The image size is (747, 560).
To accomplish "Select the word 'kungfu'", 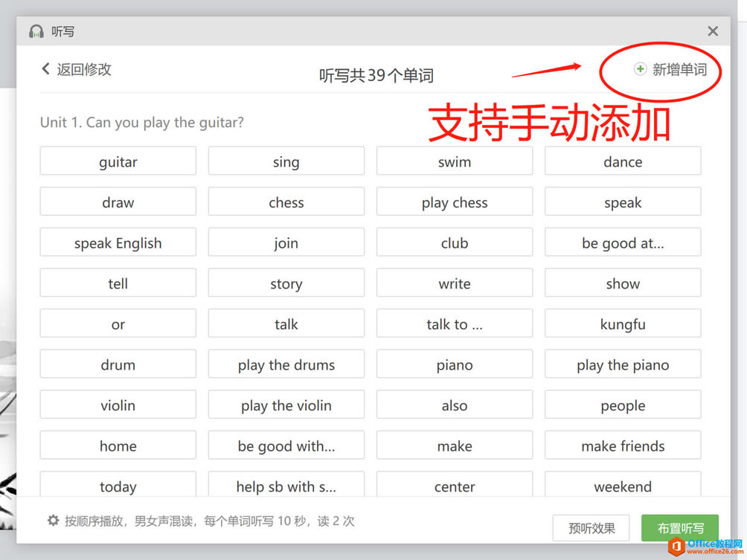I will point(623,324).
